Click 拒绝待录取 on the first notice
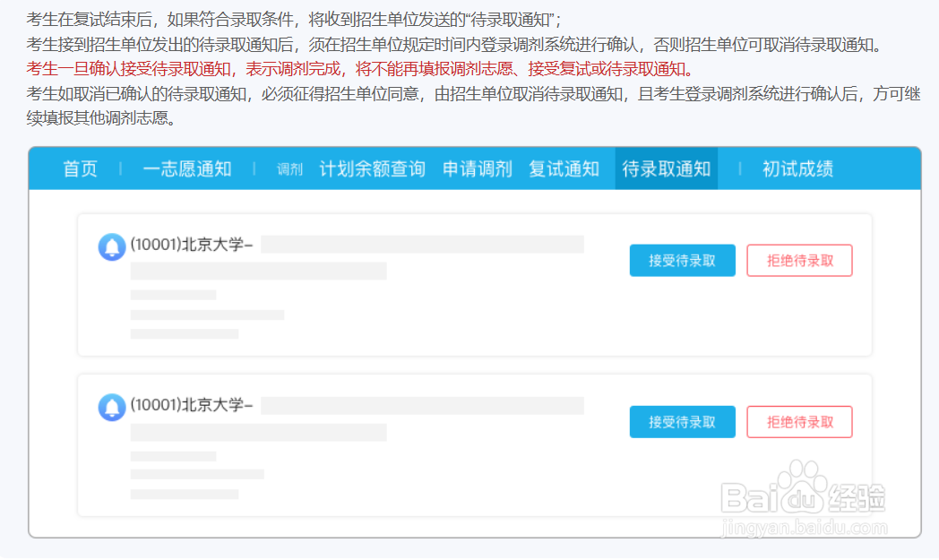 (x=799, y=260)
